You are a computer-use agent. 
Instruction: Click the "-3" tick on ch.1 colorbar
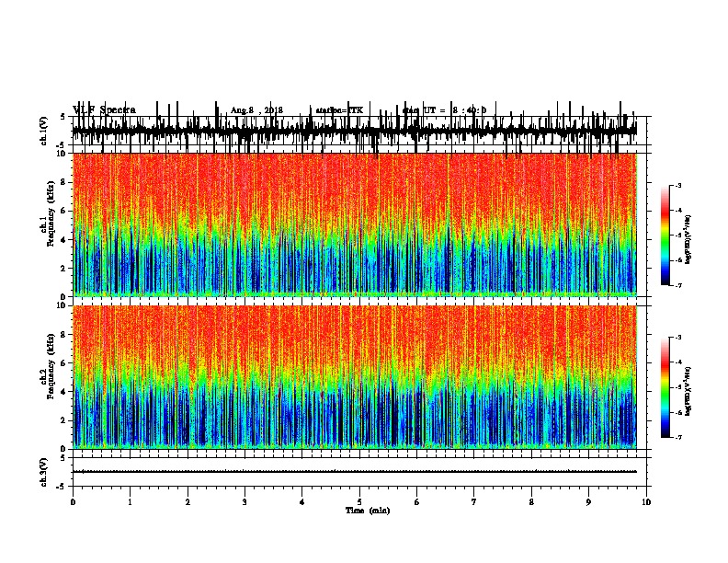677,186
